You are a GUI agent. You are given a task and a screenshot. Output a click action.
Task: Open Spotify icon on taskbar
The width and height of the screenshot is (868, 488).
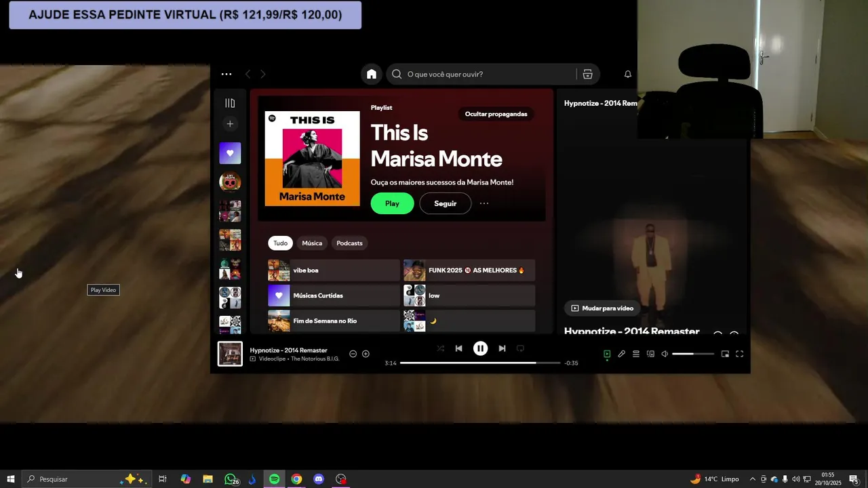pyautogui.click(x=274, y=479)
